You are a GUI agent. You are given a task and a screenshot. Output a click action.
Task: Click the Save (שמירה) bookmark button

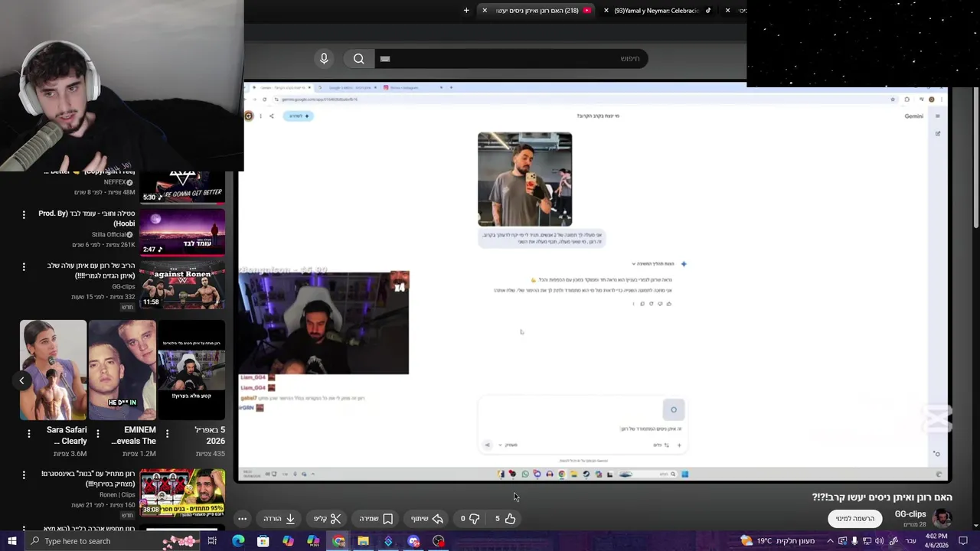376,518
